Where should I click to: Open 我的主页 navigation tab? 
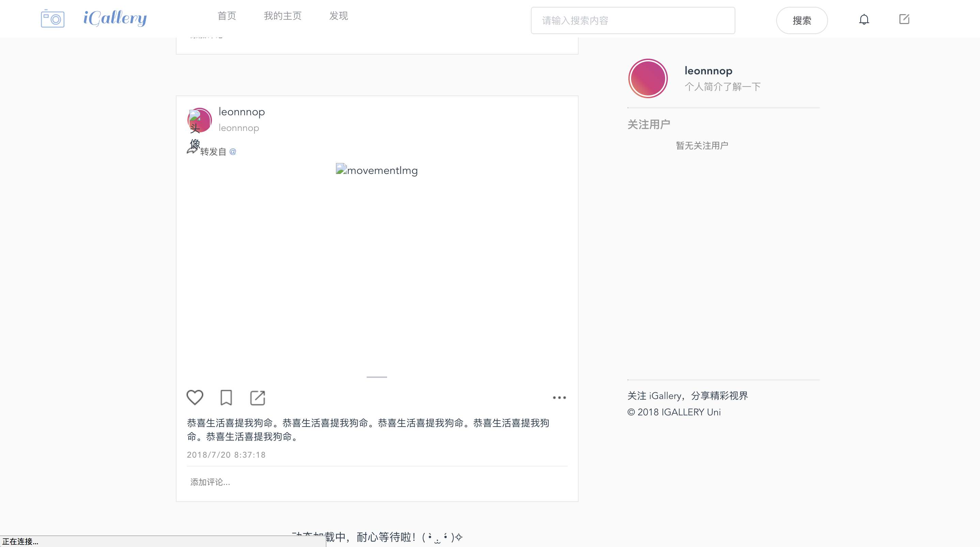click(x=283, y=16)
